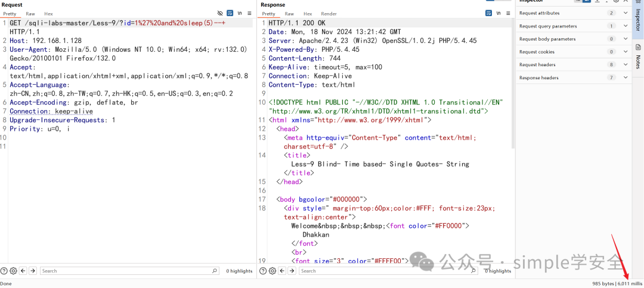
Task: Switch Request view to Hex tab
Action: tap(48, 14)
